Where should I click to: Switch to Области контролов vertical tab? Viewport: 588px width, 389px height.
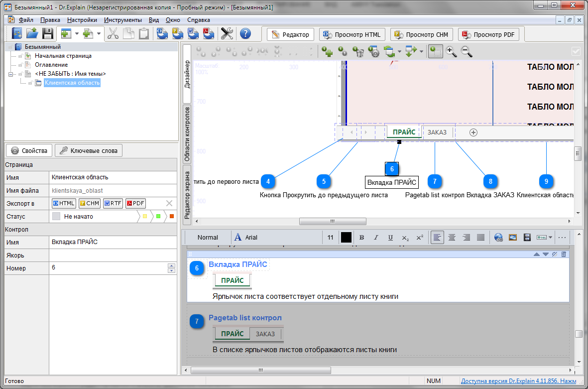tap(187, 134)
